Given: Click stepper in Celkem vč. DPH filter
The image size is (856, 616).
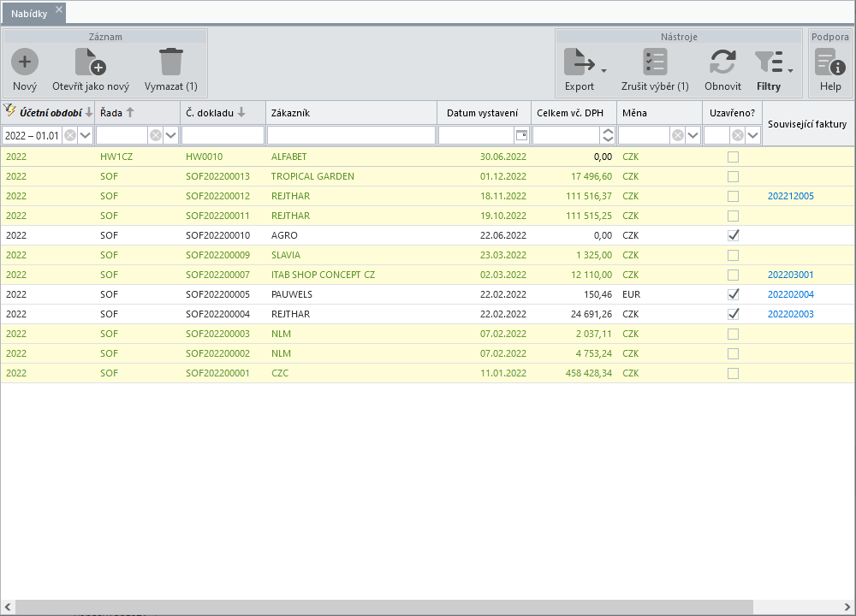Looking at the screenshot, I should [608, 135].
